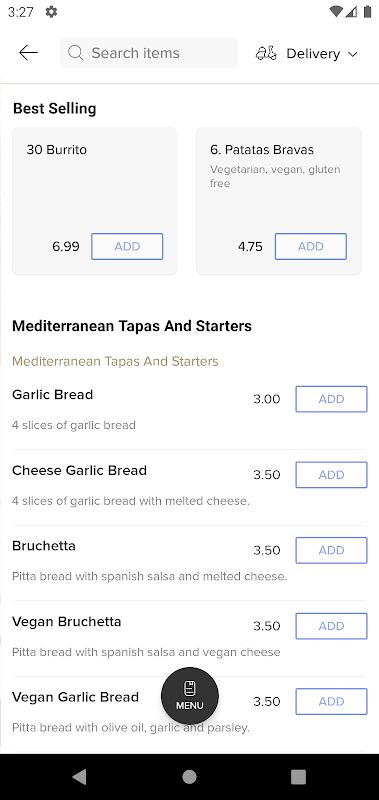Tap the back arrow icon
The image size is (379, 800).
28,53
